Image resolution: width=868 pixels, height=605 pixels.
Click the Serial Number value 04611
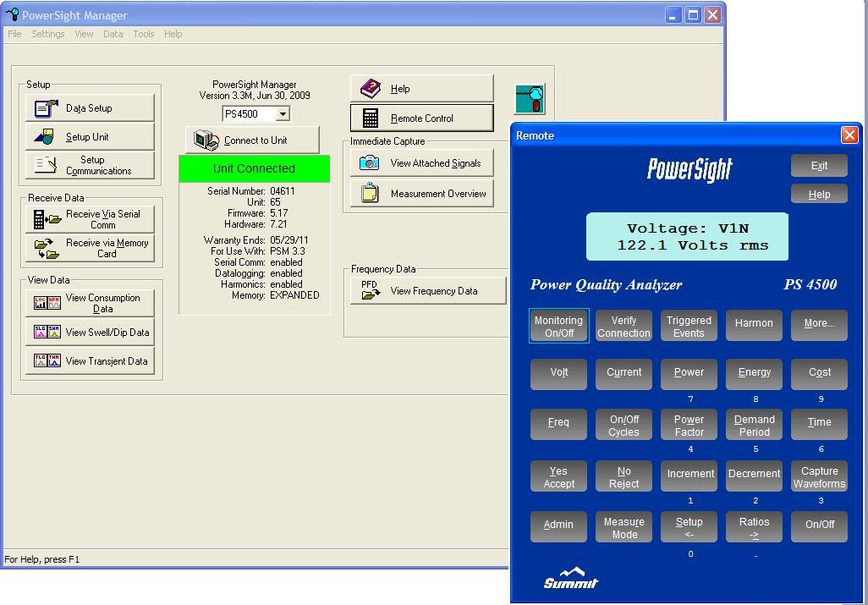(x=283, y=191)
